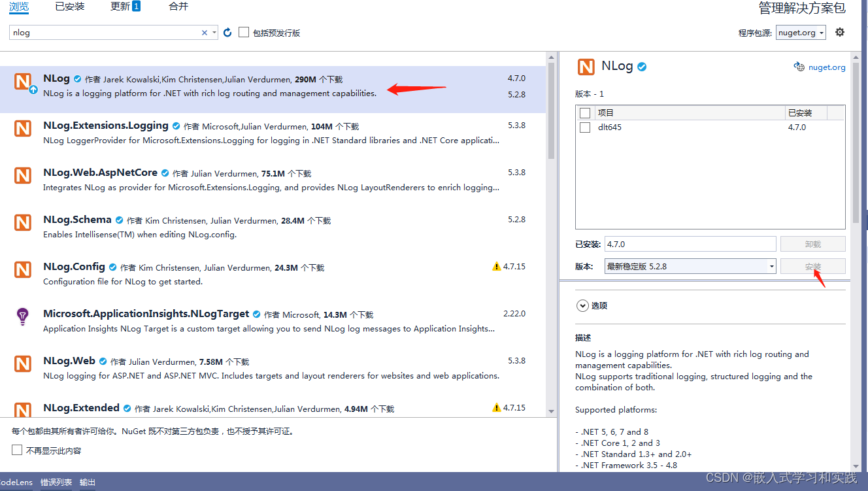Switch to the 已安装 tab
The height and width of the screenshot is (491, 868).
tap(69, 7)
